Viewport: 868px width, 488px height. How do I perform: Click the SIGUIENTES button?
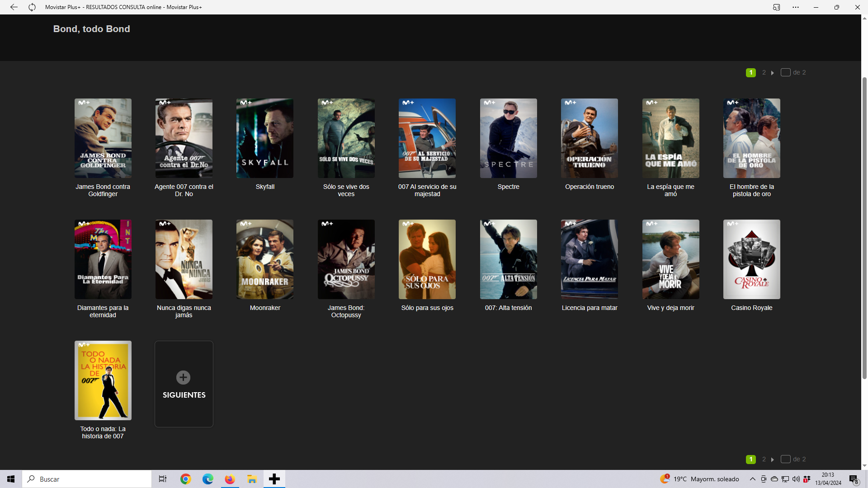point(184,384)
